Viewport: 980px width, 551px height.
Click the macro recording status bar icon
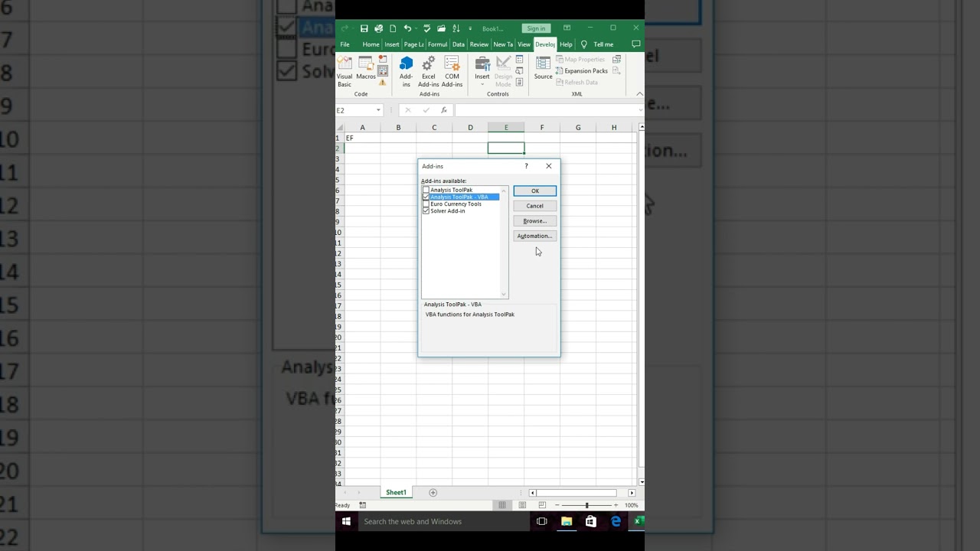[363, 505]
